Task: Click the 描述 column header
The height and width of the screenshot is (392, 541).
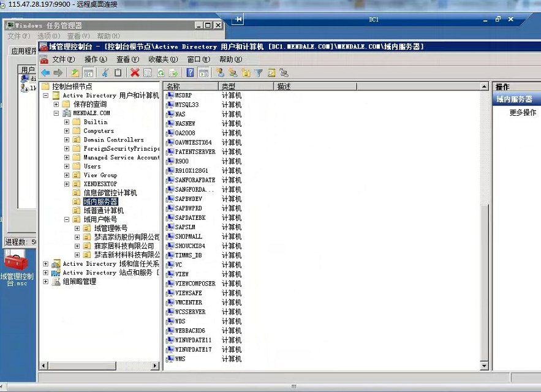Action: [x=316, y=86]
